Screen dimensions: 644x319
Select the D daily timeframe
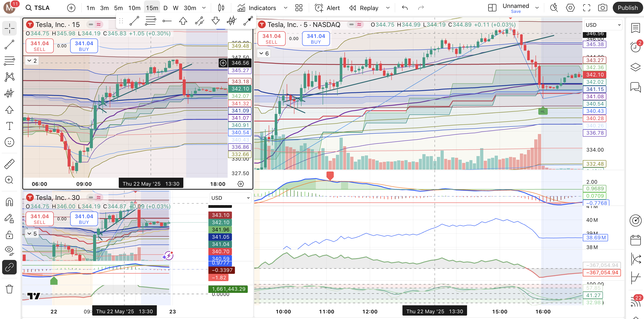click(165, 8)
